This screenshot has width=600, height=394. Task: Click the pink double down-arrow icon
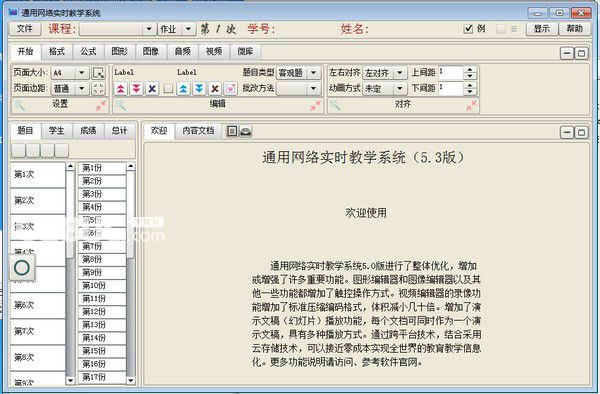[136, 89]
